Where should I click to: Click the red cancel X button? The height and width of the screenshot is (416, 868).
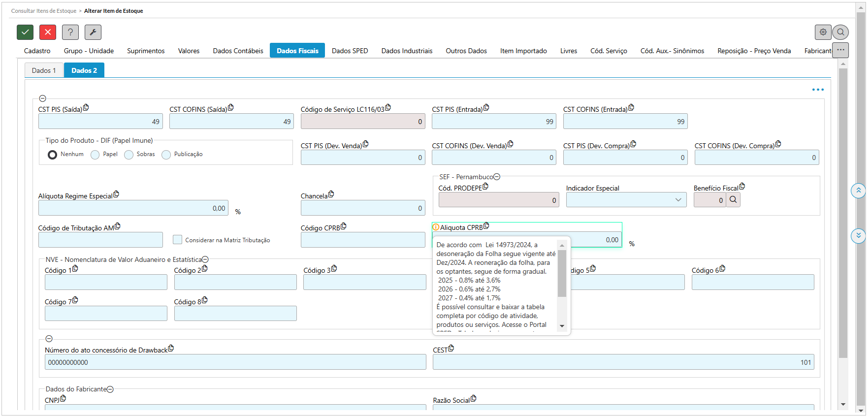coord(48,32)
